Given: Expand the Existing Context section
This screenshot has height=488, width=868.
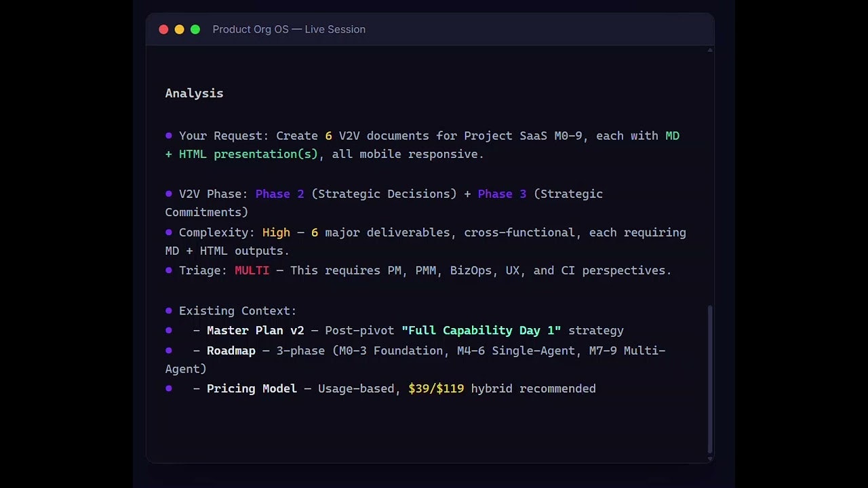Looking at the screenshot, I should (237, 310).
